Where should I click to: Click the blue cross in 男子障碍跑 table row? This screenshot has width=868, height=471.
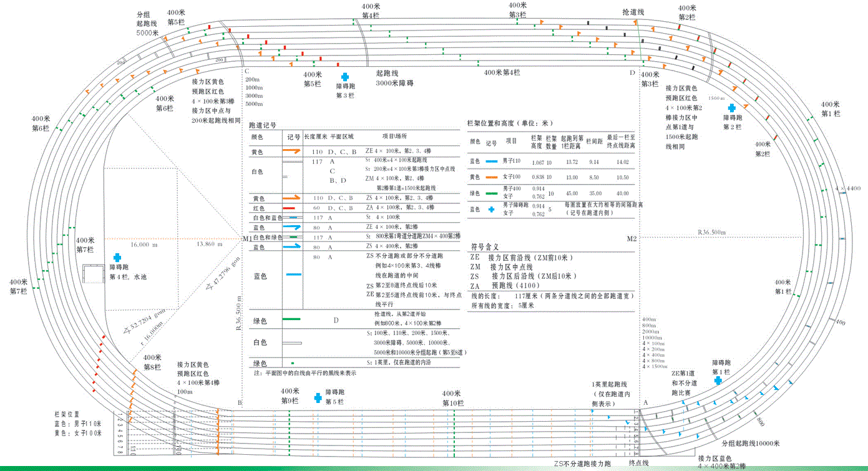(x=491, y=210)
